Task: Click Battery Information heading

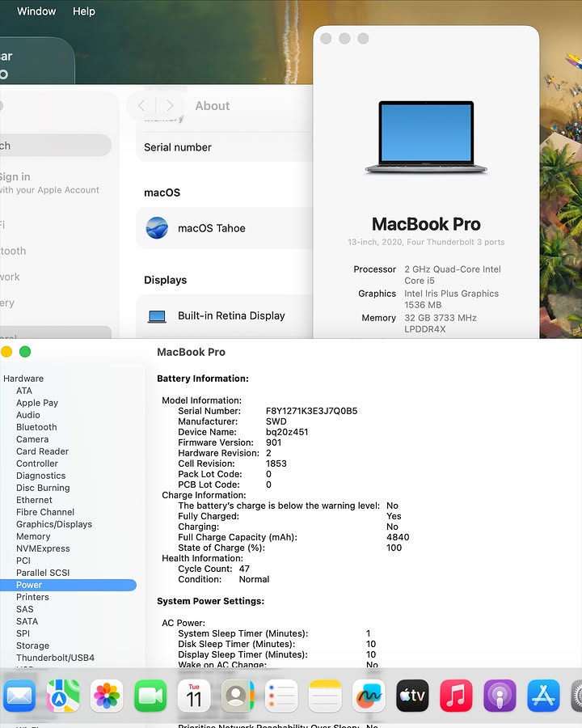Action: pos(203,379)
